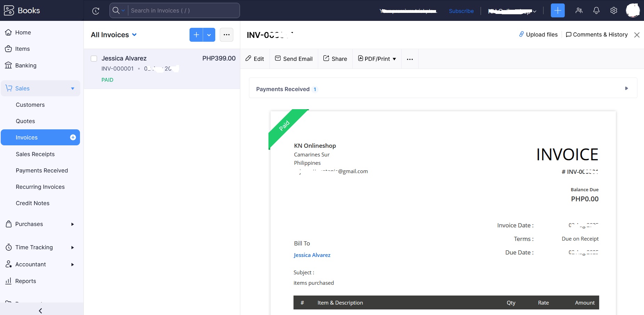Open the PDF/Print dropdown
Viewport: 644px width, 315px height.
click(x=377, y=59)
